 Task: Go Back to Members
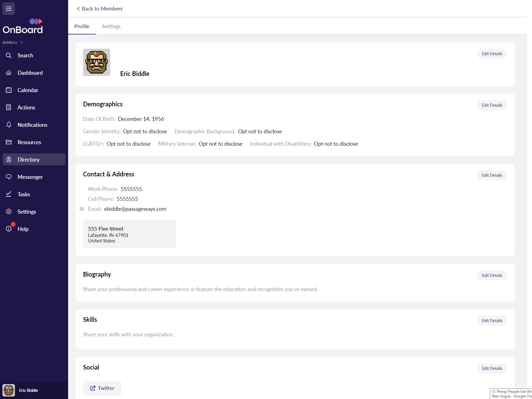click(x=99, y=8)
